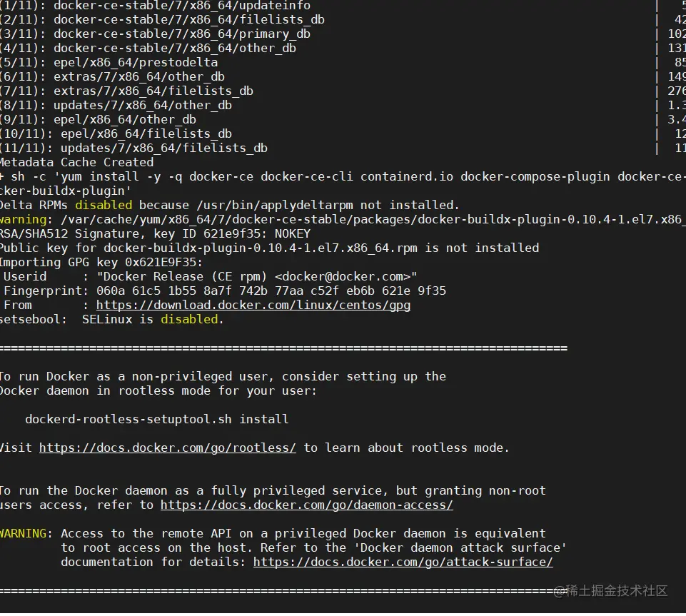This screenshot has height=616, width=686.
Task: Open the docs.docker.com/go/rootless/ link
Action: 168,448
